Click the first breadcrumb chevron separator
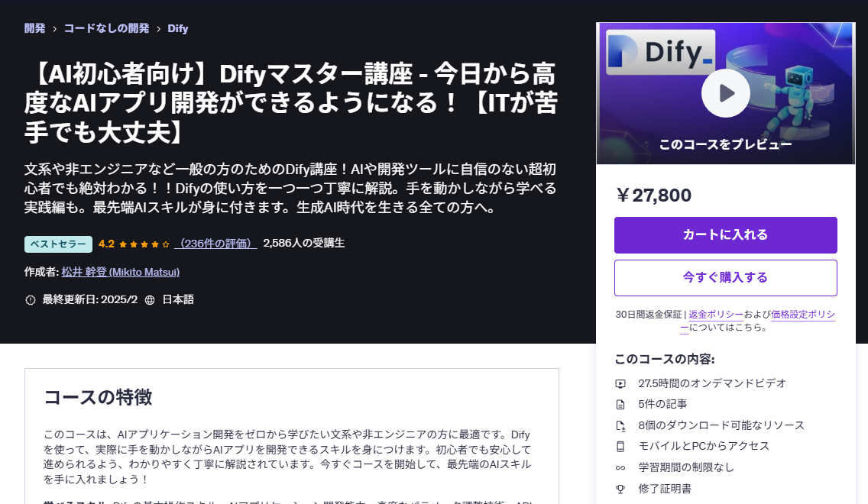Viewport: 868px width, 504px height. [x=54, y=29]
